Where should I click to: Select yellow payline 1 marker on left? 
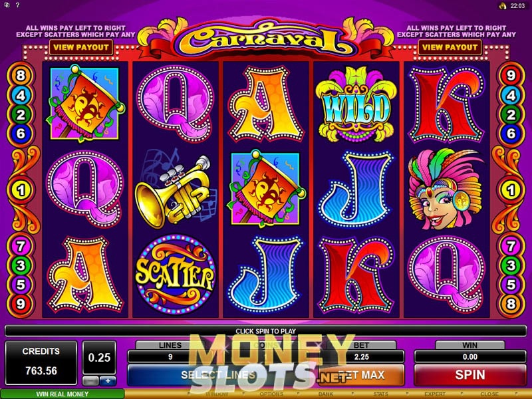(x=21, y=190)
